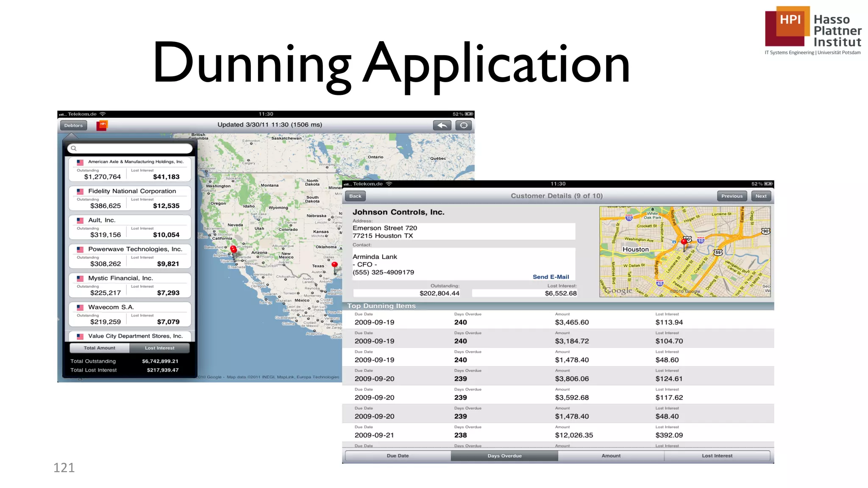Click the Emerson Street 720 address field
The width and height of the screenshot is (868, 488).
pyautogui.click(x=464, y=232)
